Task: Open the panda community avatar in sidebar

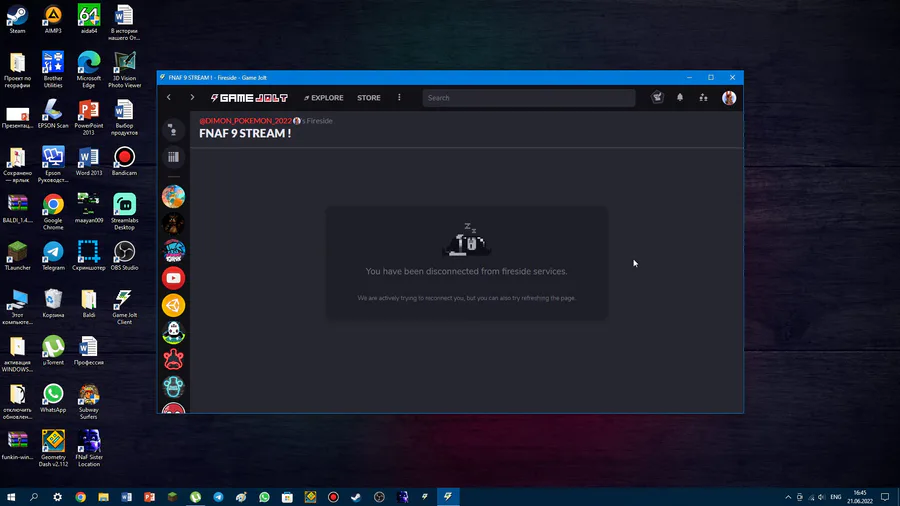Action: 173,333
